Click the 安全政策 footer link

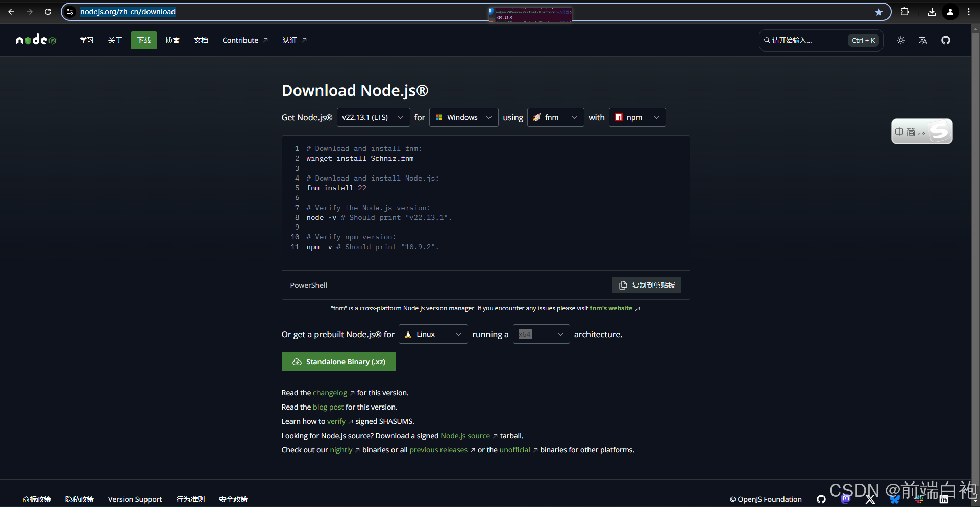point(233,499)
